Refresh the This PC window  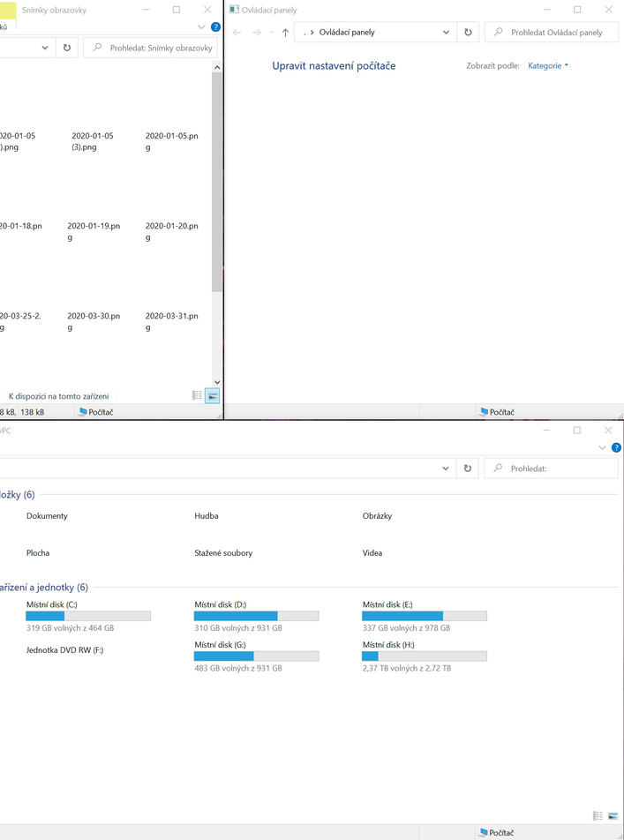click(468, 469)
